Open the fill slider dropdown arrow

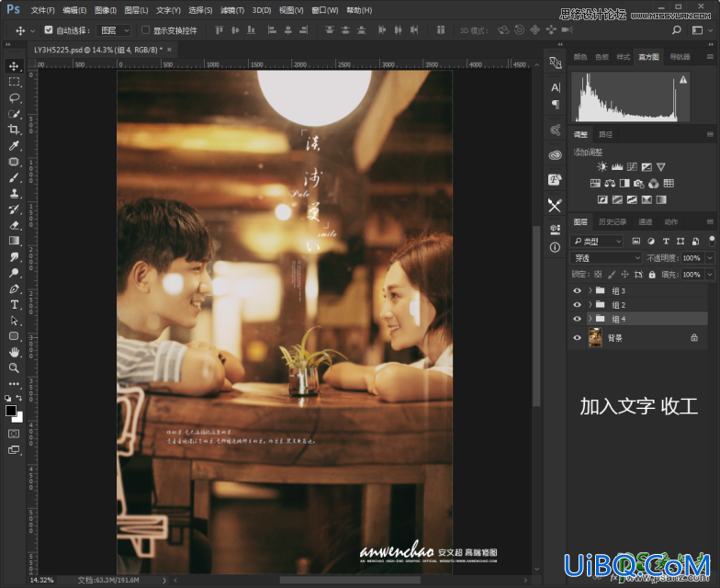(x=710, y=275)
